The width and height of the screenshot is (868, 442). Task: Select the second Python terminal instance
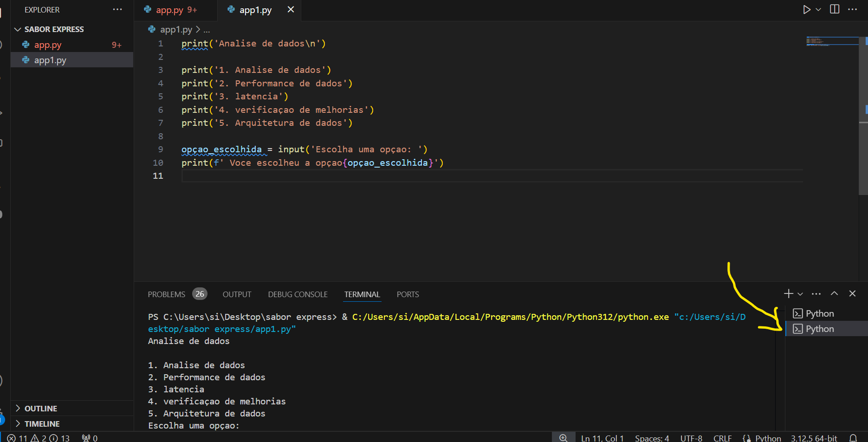tap(826, 329)
